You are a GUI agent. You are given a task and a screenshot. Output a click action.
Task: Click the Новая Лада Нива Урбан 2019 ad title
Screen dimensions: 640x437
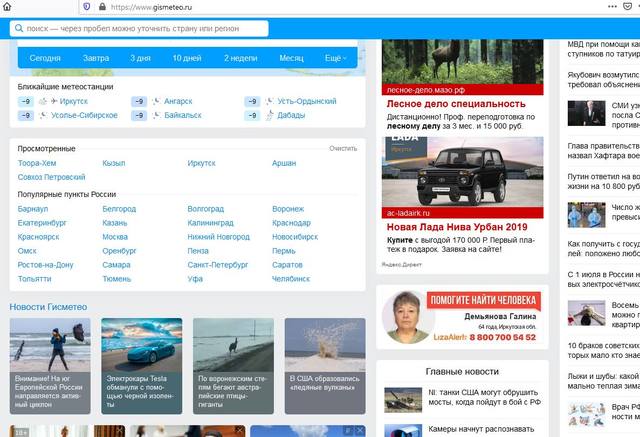pos(457,227)
